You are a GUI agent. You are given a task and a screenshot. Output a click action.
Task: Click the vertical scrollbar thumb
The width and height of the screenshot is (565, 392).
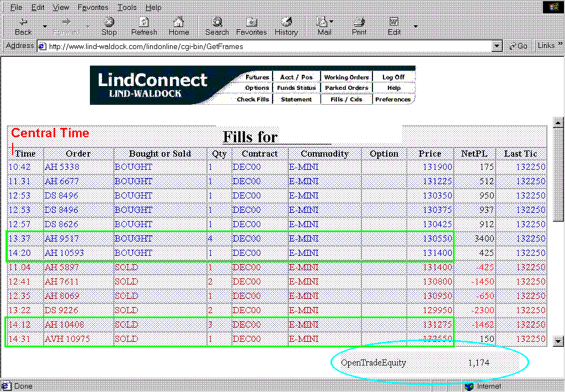pyautogui.click(x=558, y=175)
